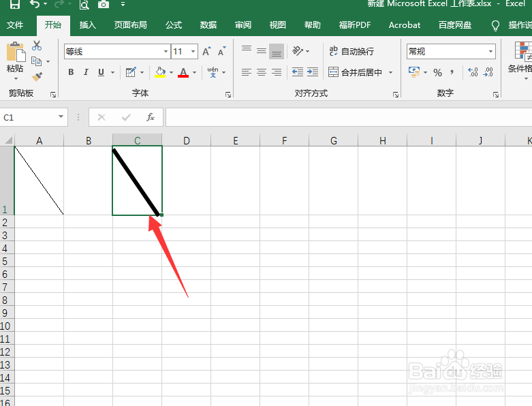Open the 合并后居中 dropdown arrow
Image resolution: width=532 pixels, height=406 pixels.
coord(390,72)
